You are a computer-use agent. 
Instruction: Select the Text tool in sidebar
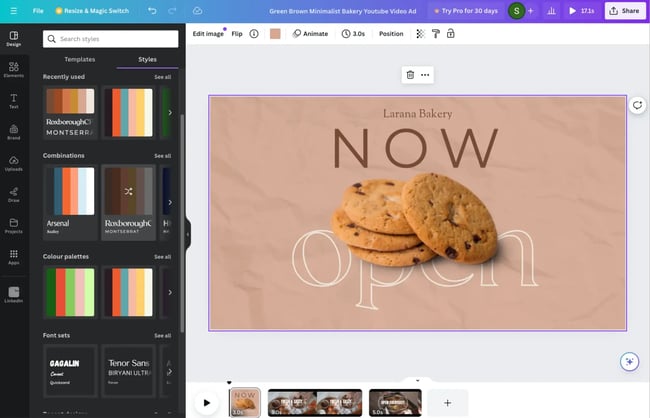coord(14,100)
